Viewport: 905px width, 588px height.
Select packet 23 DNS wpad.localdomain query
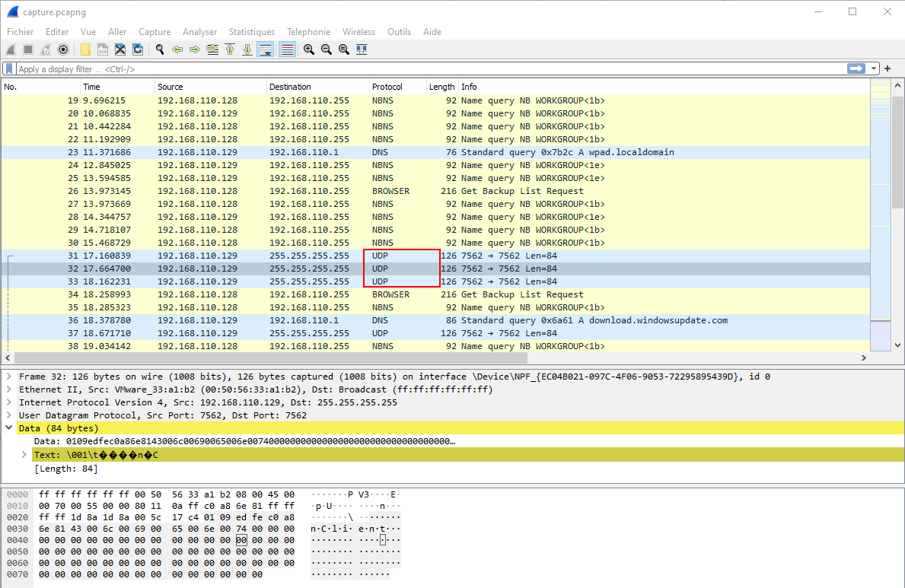(x=436, y=152)
